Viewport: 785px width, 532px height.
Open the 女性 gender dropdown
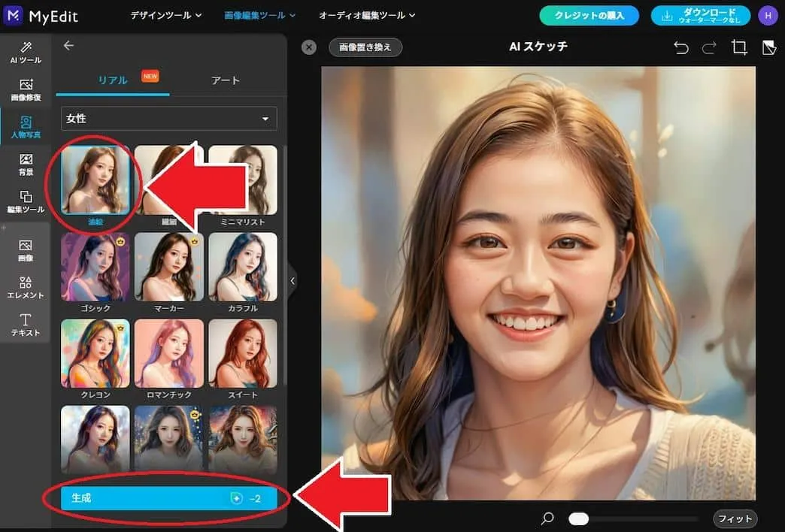coord(168,119)
